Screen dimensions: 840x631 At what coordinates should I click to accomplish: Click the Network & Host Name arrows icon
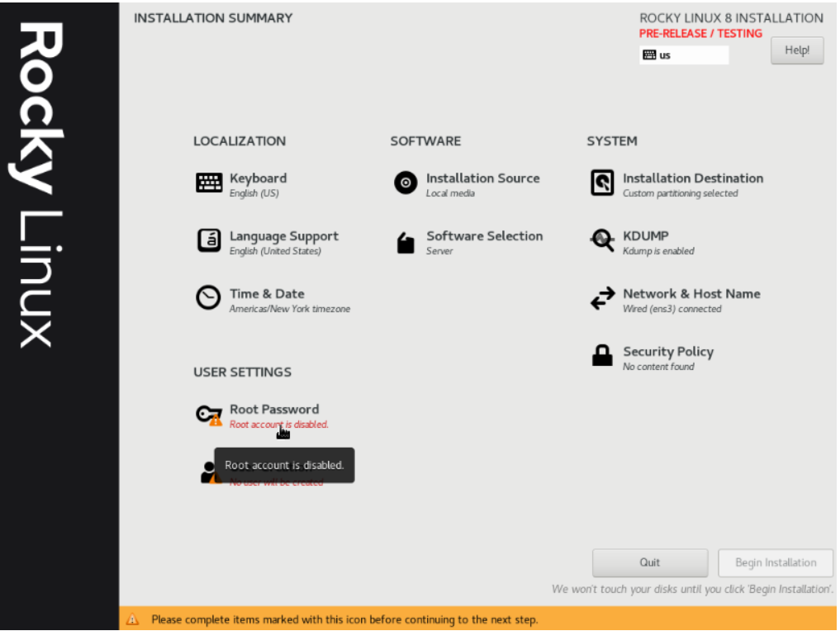point(603,298)
